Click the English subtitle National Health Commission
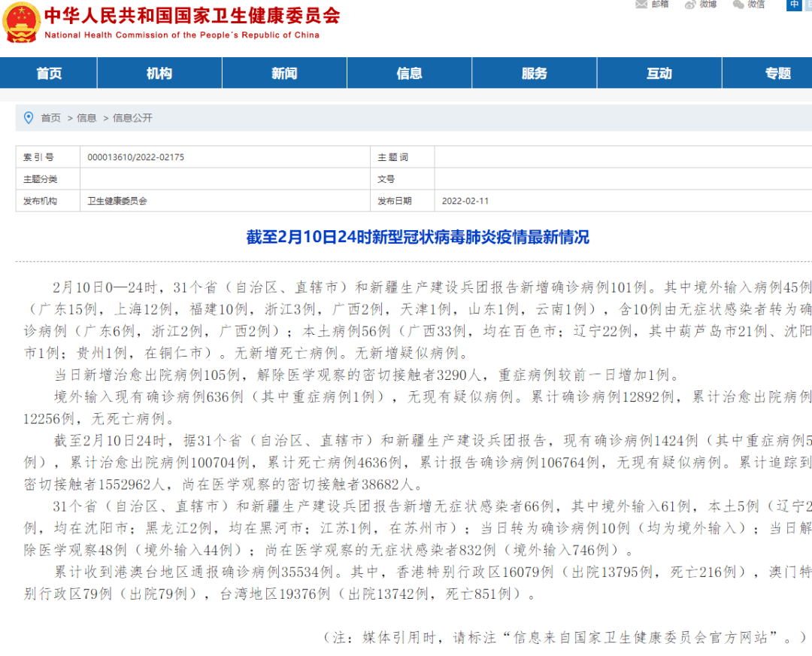Viewport: 812px width, 656px height. [x=182, y=35]
